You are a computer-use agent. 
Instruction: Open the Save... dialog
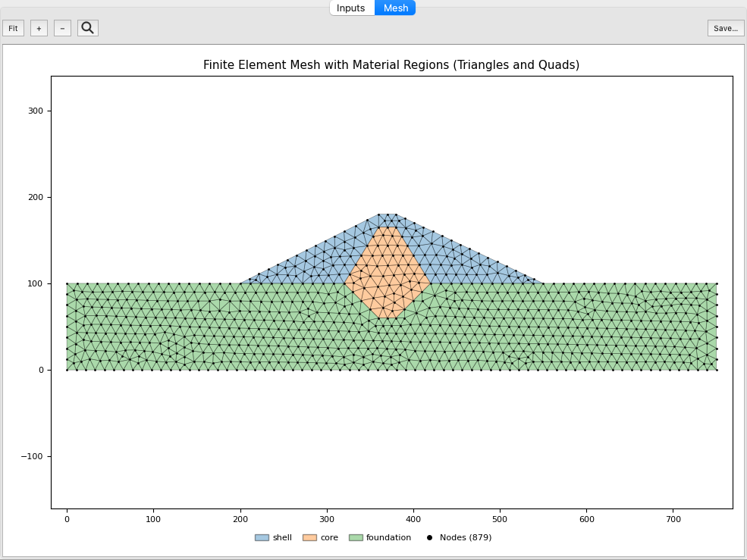pyautogui.click(x=726, y=28)
